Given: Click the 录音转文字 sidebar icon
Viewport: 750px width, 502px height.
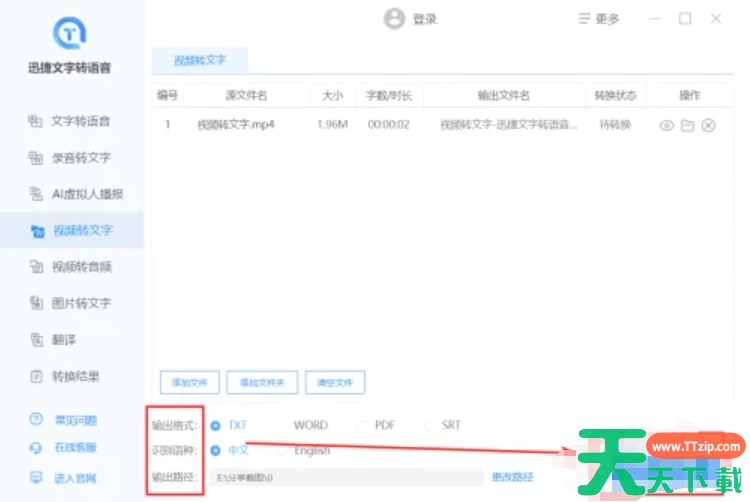Looking at the screenshot, I should 35,157.
